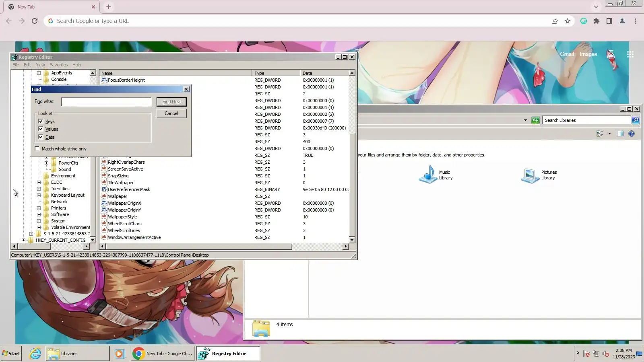Open Chrome's Extensions puzzle icon
The width and height of the screenshot is (644, 362).
click(597, 21)
